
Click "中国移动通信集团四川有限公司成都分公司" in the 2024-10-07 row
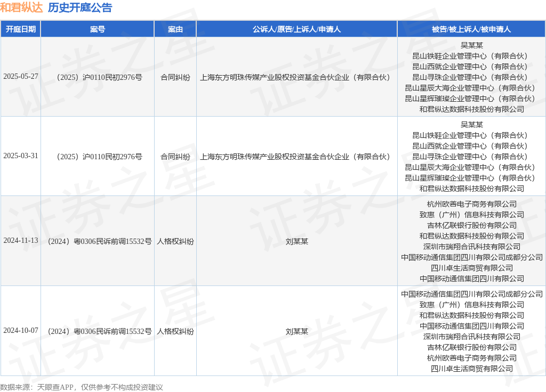pos(471,294)
